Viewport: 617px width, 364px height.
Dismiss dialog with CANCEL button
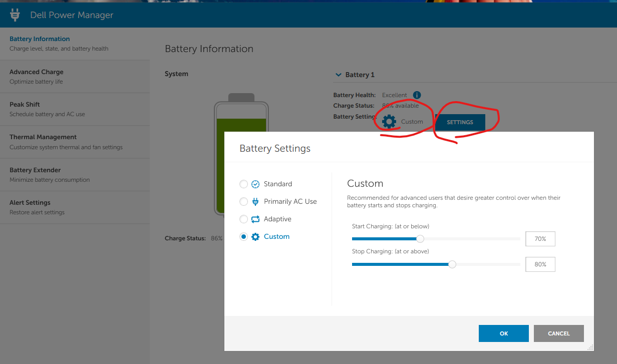tap(559, 333)
